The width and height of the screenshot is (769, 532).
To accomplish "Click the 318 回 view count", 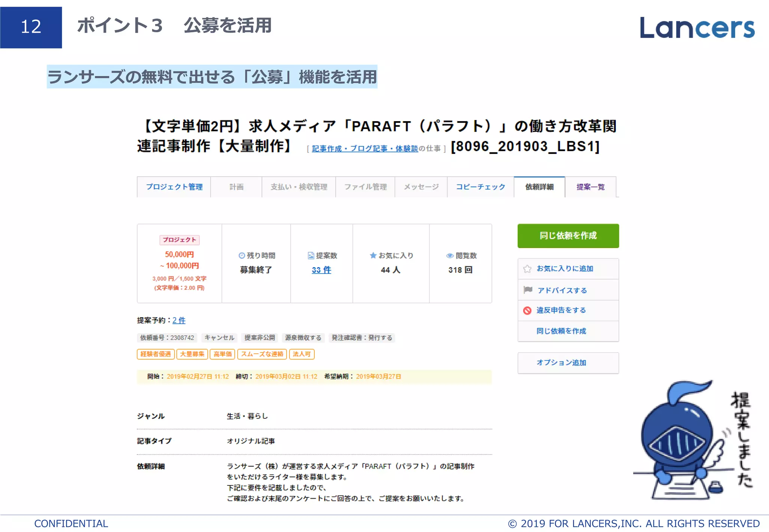I will click(460, 270).
